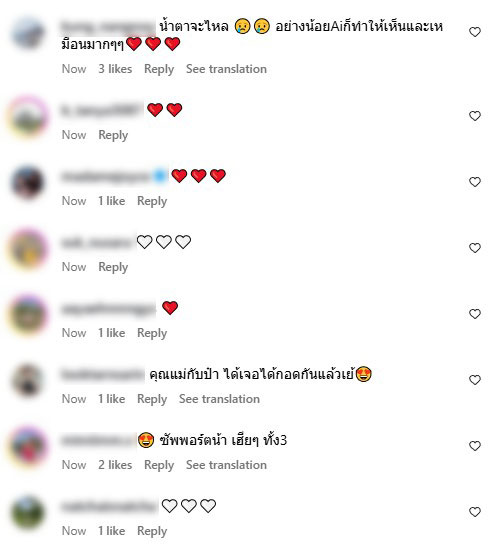View the 2 likes on ซัพพอร์ตน้า comment
This screenshot has width=492, height=549.
point(115,465)
